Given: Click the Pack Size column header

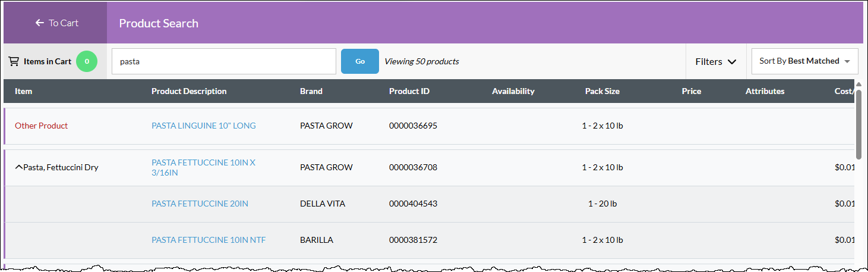Looking at the screenshot, I should click(x=602, y=91).
